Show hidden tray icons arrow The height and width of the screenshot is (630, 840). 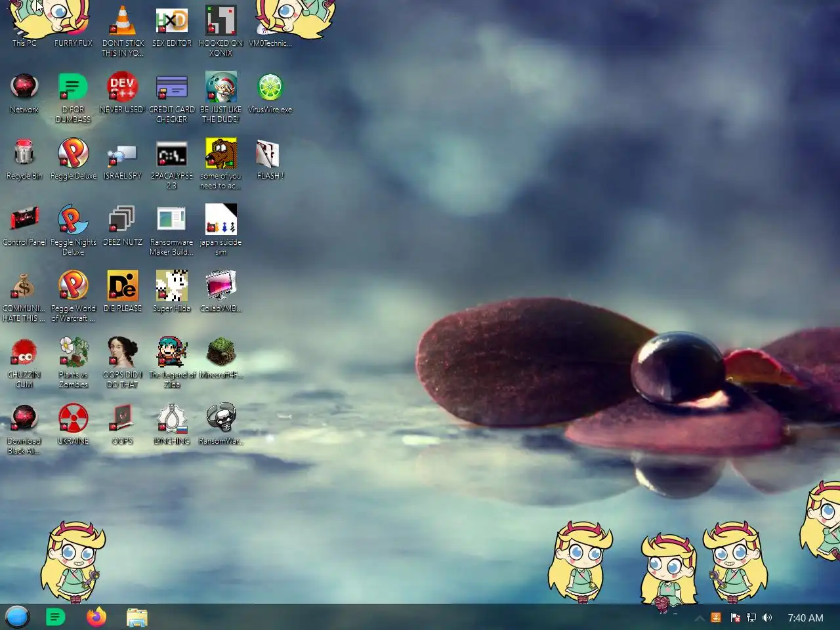700,618
